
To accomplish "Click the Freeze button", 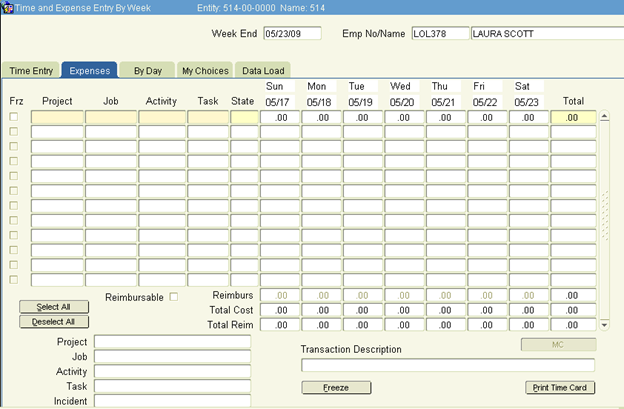I will [336, 388].
